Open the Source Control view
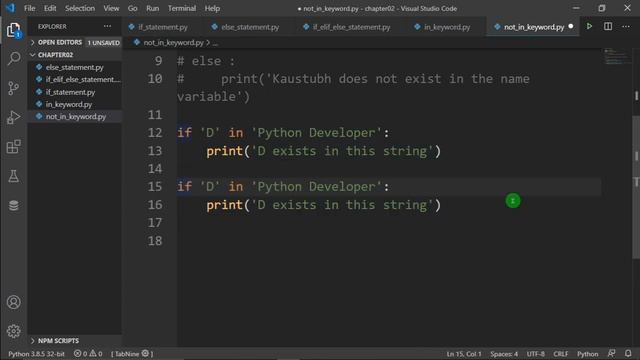 click(13, 88)
